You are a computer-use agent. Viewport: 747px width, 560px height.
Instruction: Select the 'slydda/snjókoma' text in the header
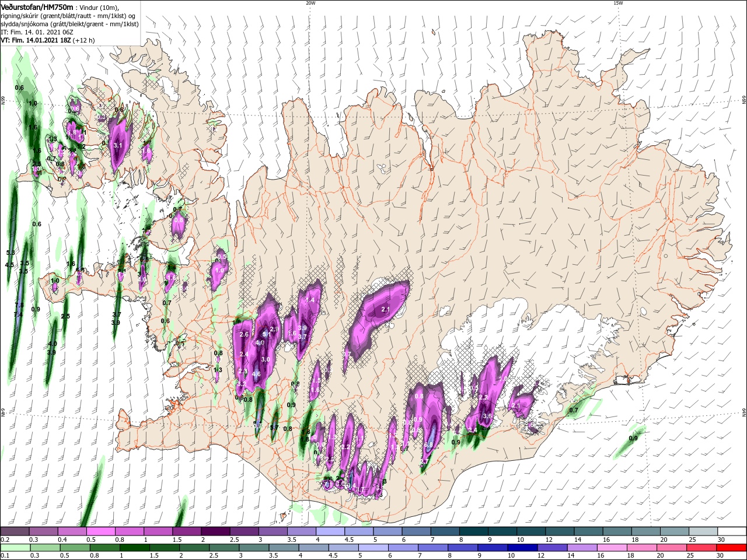point(24,24)
